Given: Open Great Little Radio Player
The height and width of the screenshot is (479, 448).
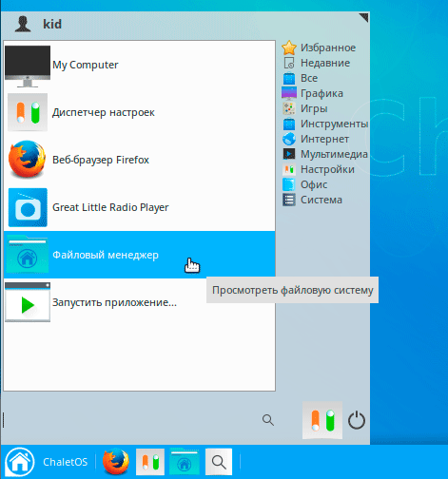Looking at the screenshot, I should click(x=139, y=207).
